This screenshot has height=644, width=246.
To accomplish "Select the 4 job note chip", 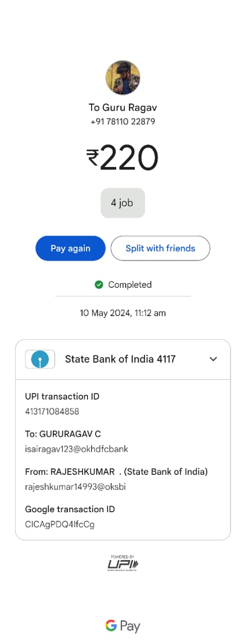I will (123, 203).
